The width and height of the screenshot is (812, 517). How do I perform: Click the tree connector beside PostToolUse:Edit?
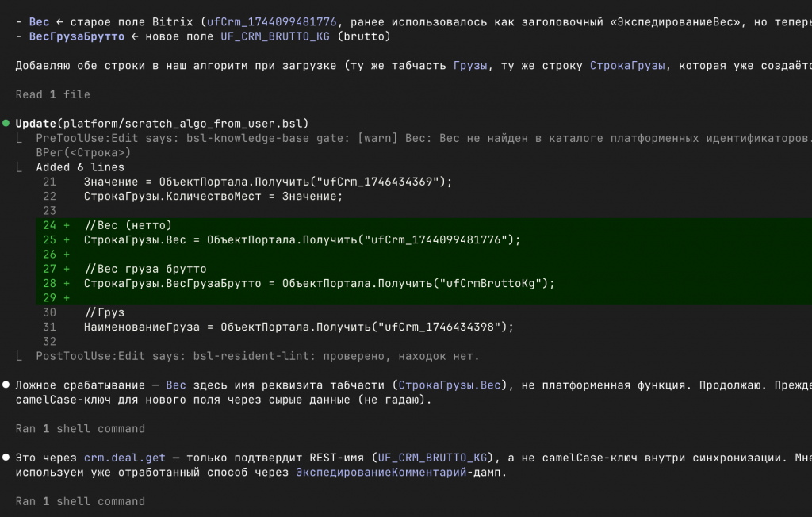[x=19, y=356]
